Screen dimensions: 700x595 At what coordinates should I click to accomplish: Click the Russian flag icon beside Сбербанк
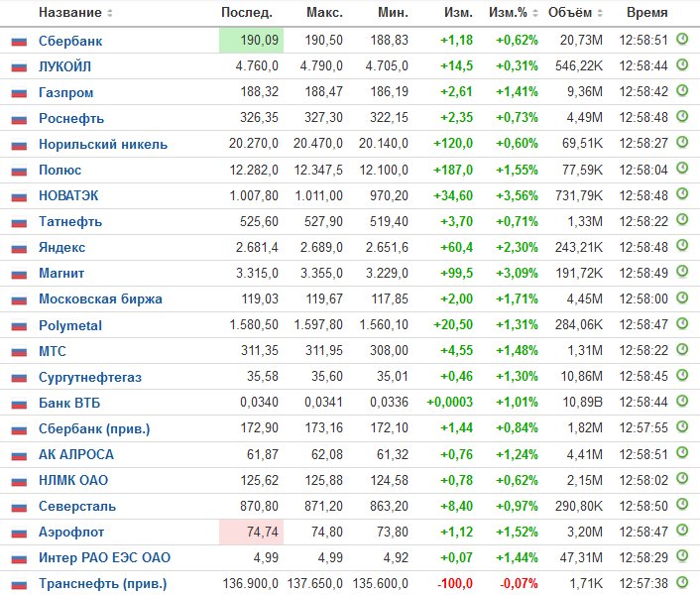click(x=19, y=42)
